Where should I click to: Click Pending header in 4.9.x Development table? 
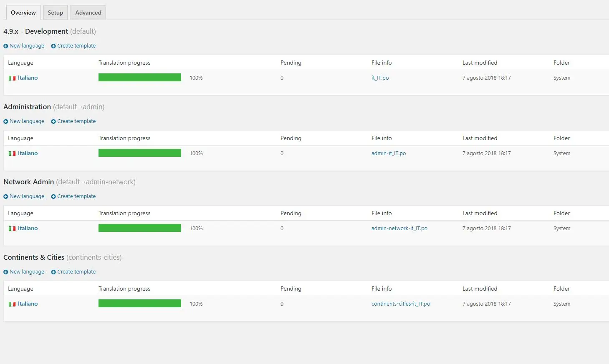pyautogui.click(x=291, y=63)
